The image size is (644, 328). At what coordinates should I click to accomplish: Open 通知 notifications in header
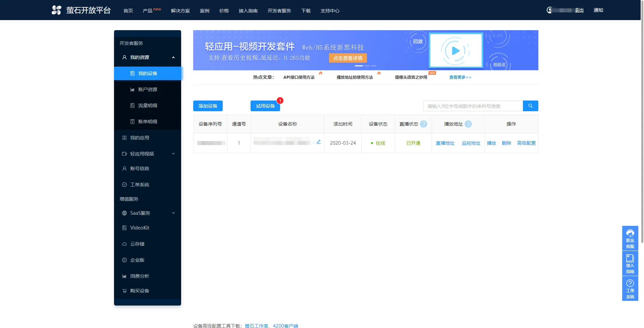click(x=598, y=10)
